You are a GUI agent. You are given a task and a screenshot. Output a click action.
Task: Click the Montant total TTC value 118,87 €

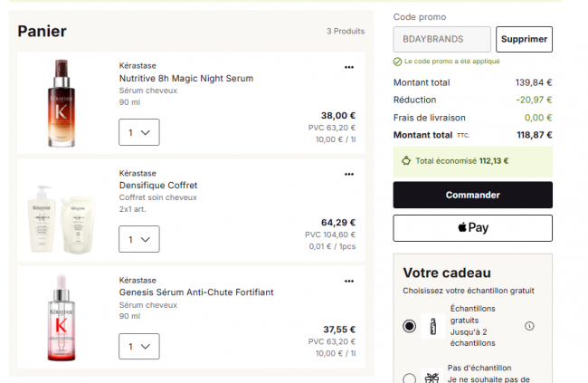tap(535, 135)
